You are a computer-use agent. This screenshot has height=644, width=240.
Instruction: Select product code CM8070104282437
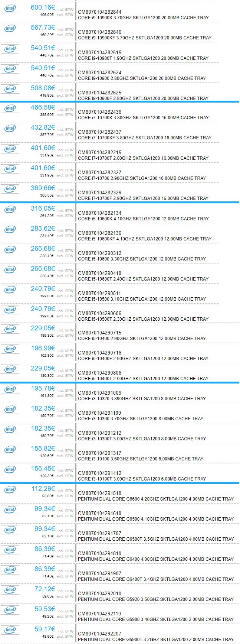(99, 132)
